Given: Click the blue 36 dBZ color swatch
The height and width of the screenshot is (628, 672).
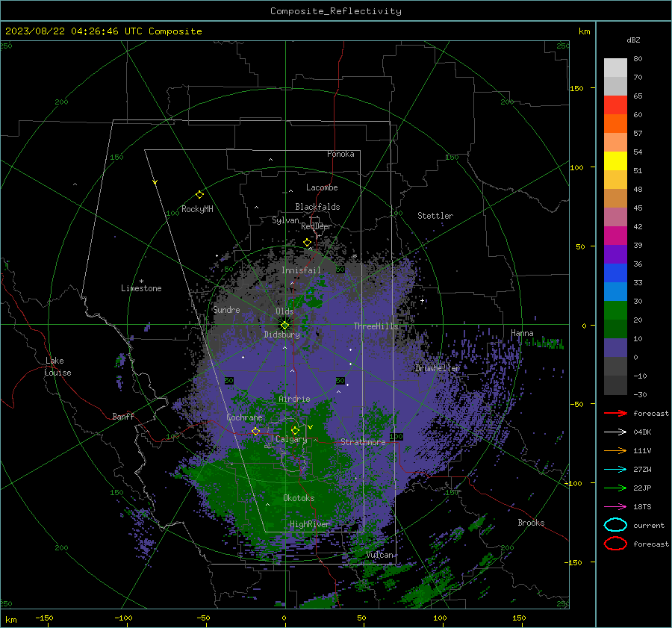Looking at the screenshot, I should pyautogui.click(x=615, y=273).
